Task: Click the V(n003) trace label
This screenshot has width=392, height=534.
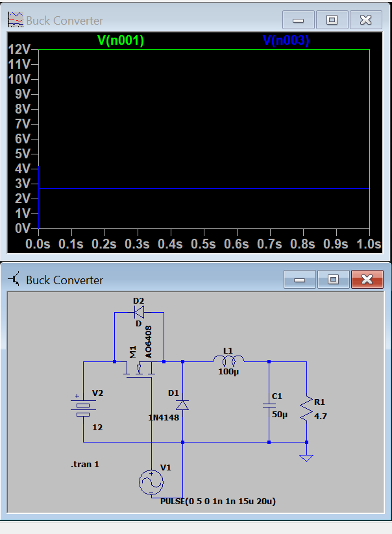Action: point(286,40)
